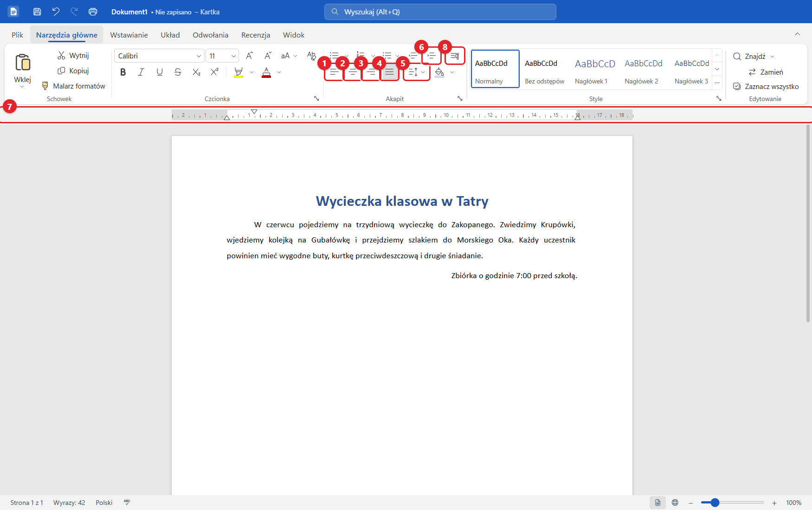Toggle superscript formatting

tap(214, 72)
